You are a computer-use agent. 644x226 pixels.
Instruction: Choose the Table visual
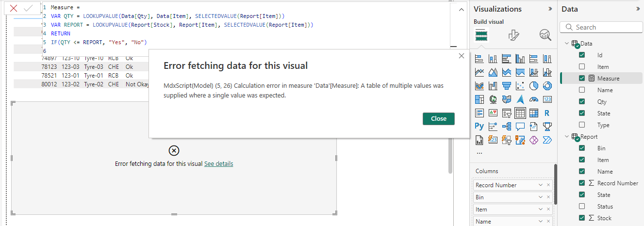[520, 113]
